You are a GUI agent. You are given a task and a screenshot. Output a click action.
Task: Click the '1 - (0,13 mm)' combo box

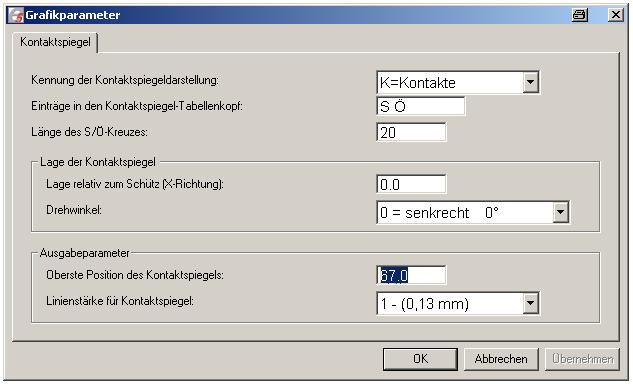pyautogui.click(x=457, y=303)
